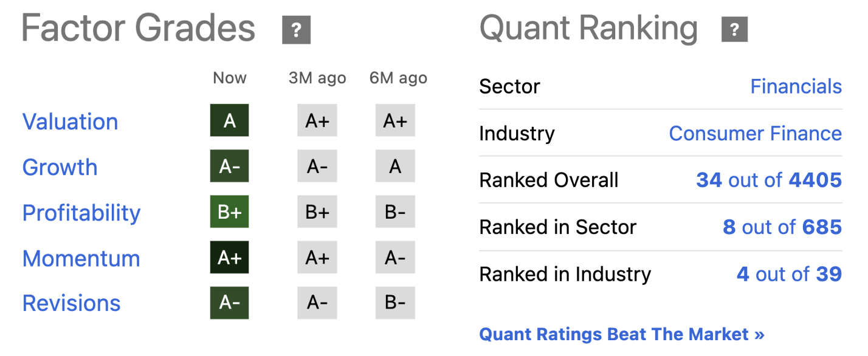Click the Profitability B+ badge in Now column
Viewport: 868px width, 356px height.
point(229,211)
